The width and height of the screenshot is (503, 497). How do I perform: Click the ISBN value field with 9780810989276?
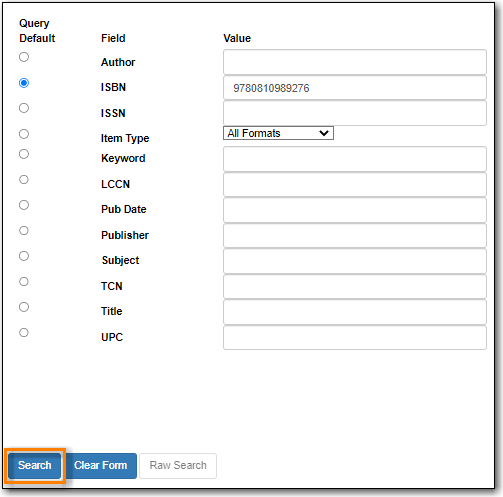click(x=355, y=88)
